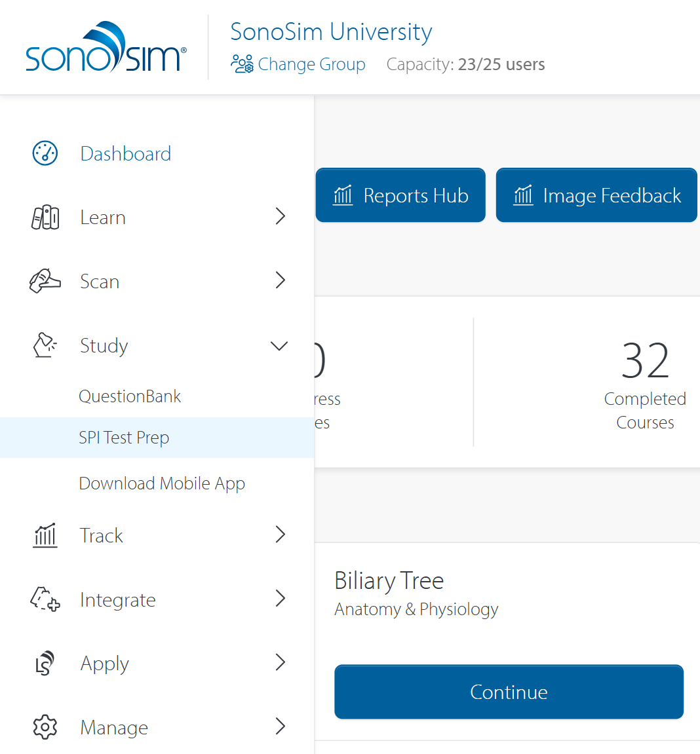The image size is (700, 754).
Task: Click the Learn books icon
Action: [45, 217]
